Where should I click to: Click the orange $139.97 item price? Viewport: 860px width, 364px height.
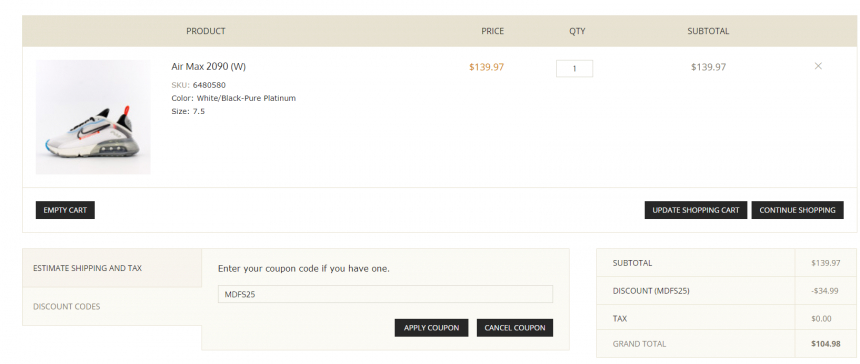pos(486,67)
